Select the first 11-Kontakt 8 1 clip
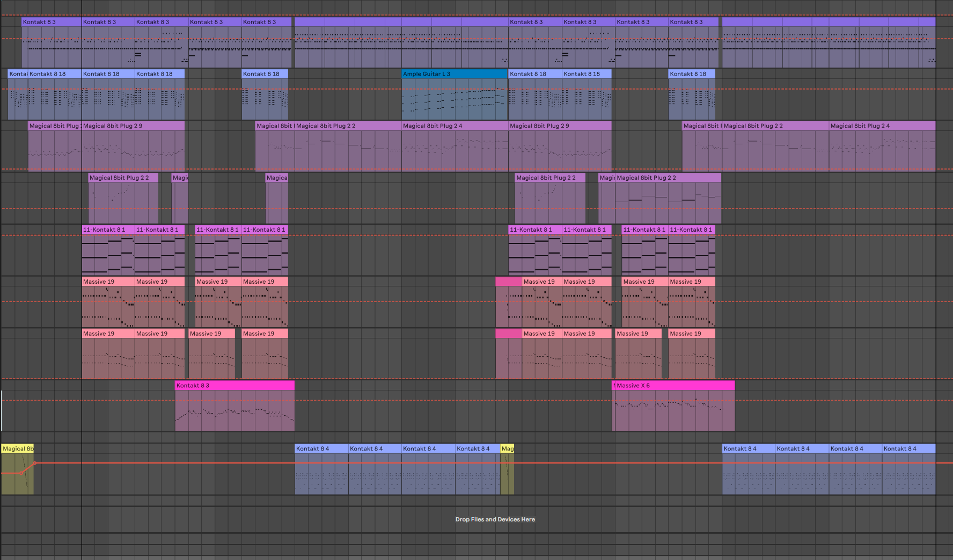953x560 pixels. coord(108,250)
